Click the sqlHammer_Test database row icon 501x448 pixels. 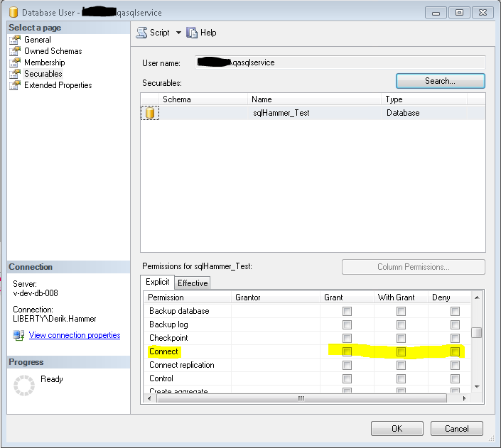tap(150, 113)
